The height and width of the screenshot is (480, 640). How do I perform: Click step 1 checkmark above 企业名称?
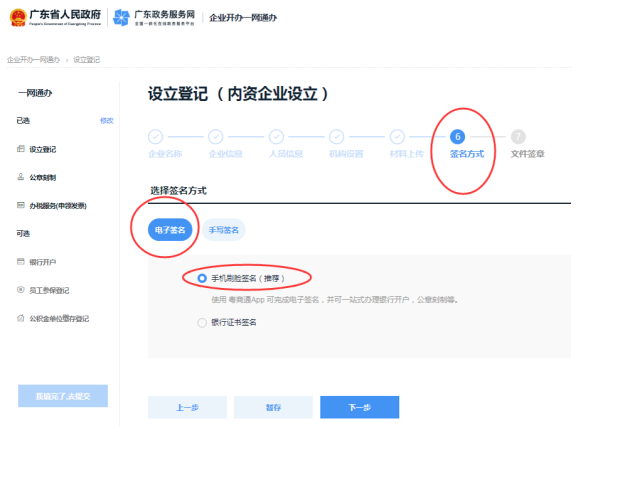(156, 137)
